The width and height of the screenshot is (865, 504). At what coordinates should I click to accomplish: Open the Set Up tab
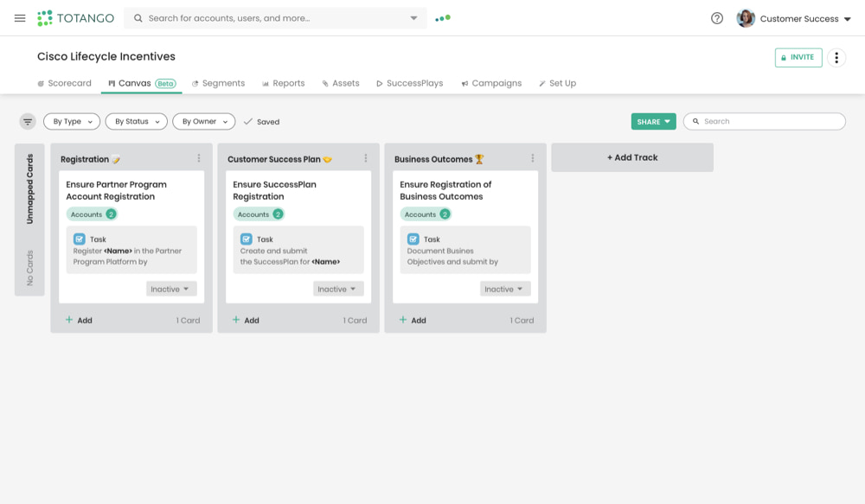557,83
